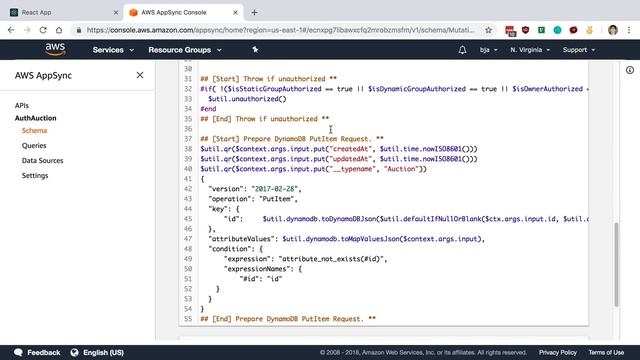This screenshot has height=360, width=640.
Task: Close the AWS AppSync Console tab
Action: pos(236,13)
